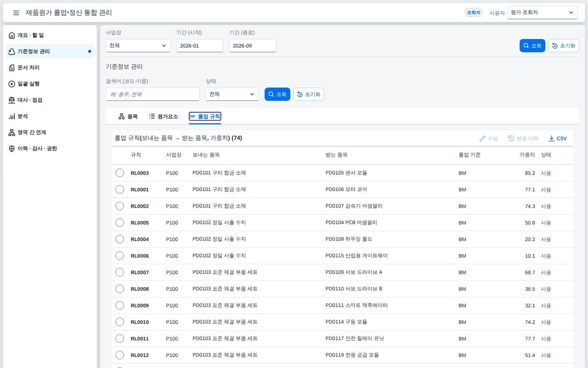Switch to the 원가요소 tab
The image size is (588, 368).
pyautogui.click(x=164, y=116)
